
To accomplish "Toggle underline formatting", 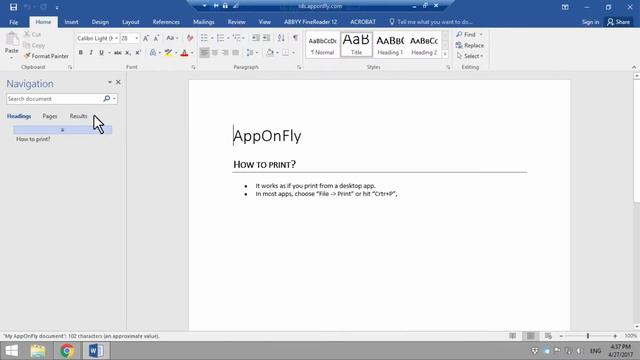I will [x=101, y=53].
